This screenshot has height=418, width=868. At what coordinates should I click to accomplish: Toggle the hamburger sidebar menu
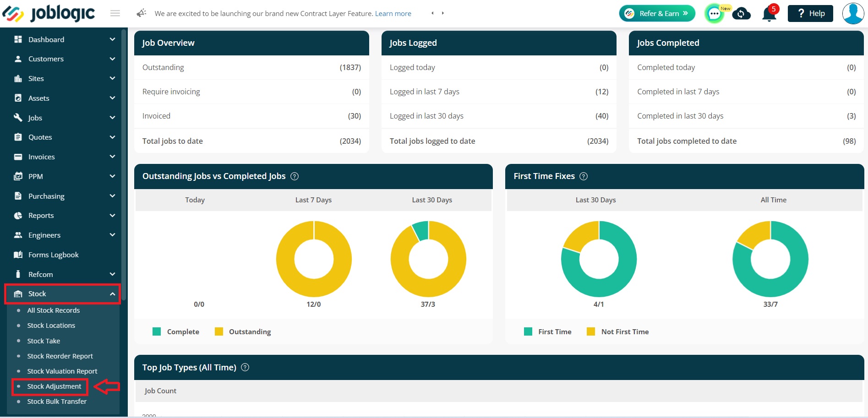pyautogui.click(x=115, y=13)
